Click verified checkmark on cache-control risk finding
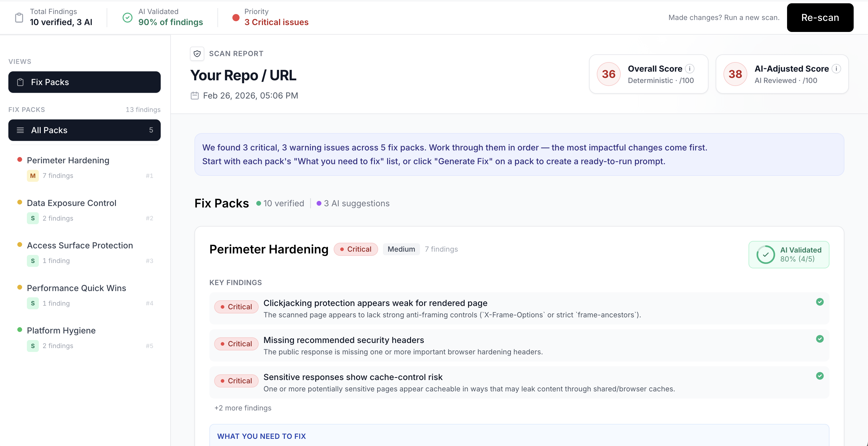The image size is (868, 446). point(820,376)
